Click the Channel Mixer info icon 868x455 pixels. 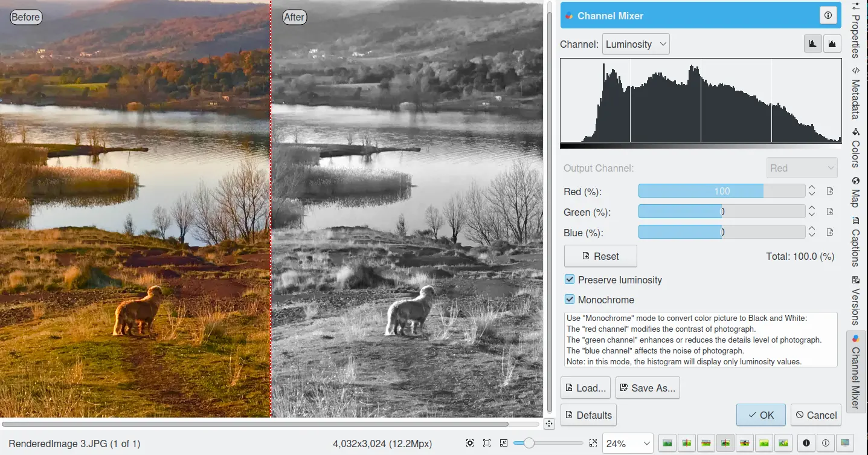[x=828, y=16]
